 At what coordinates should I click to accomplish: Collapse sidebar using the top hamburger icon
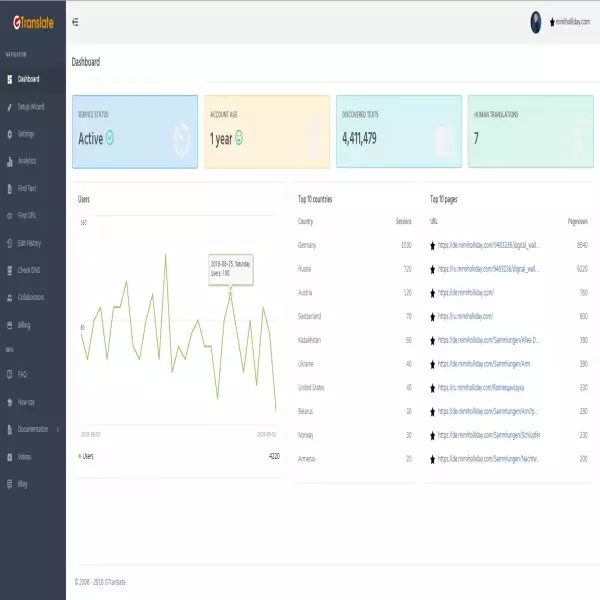click(76, 21)
